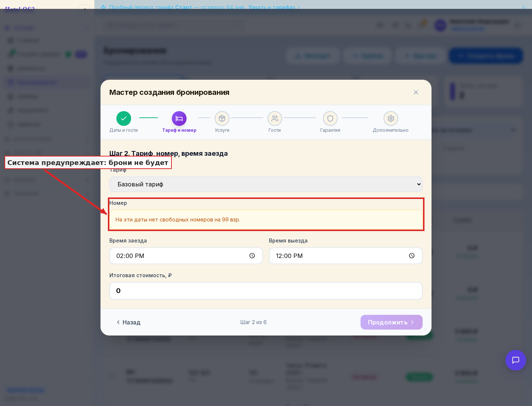Image resolution: width=532 pixels, height=406 pixels.
Task: Close the booking wizard dialog
Action: 416,92
